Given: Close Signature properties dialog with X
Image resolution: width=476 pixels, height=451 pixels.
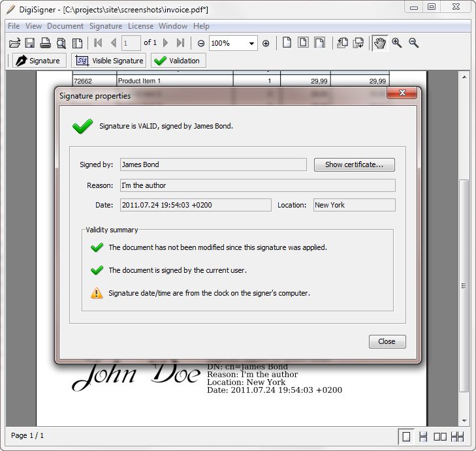Looking at the screenshot, I should [402, 93].
